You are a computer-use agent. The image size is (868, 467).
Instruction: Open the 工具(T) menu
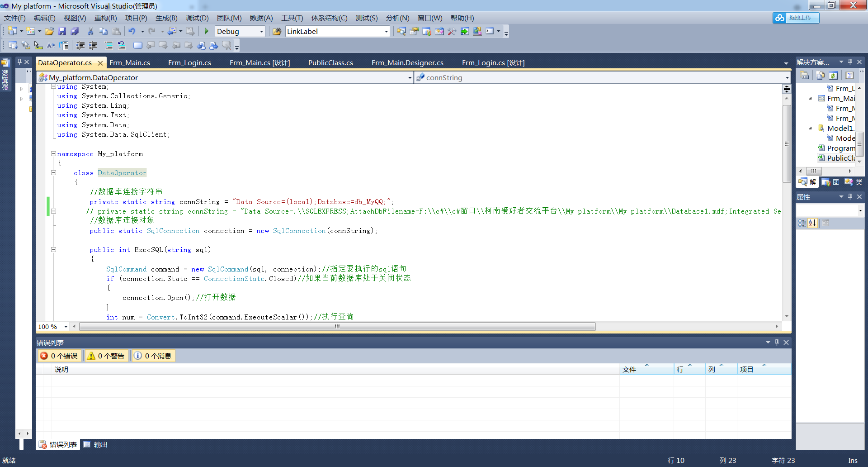tap(292, 18)
